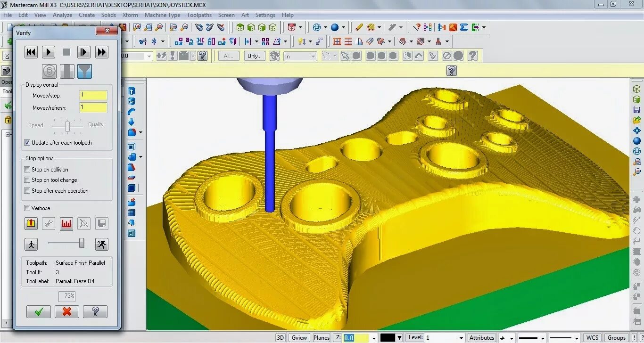Screen dimensions: 644x343
Task: Enable Stop on tool change
Action: (x=27, y=180)
